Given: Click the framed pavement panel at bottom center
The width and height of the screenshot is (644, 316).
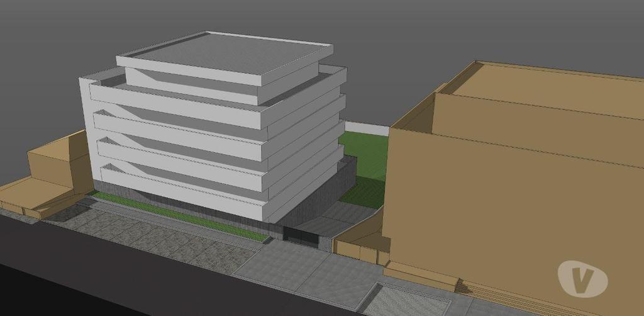Looking at the screenshot, I should click(x=402, y=301).
